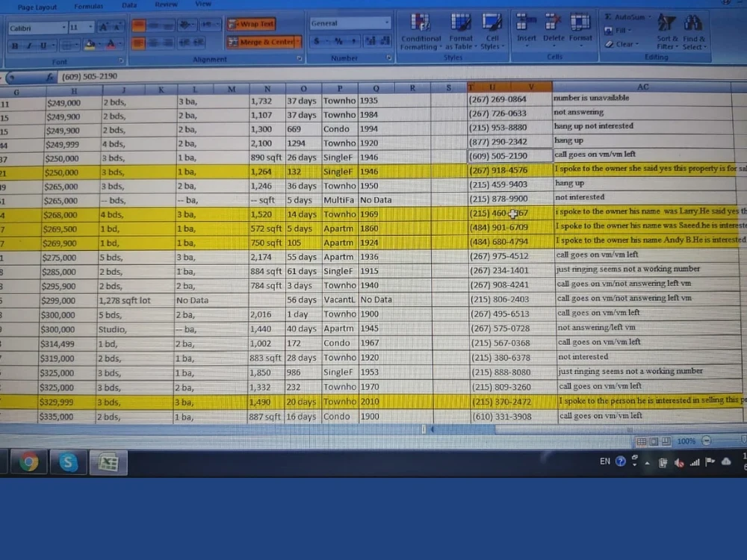
Task: Toggle Underline formatting
Action: click(43, 46)
